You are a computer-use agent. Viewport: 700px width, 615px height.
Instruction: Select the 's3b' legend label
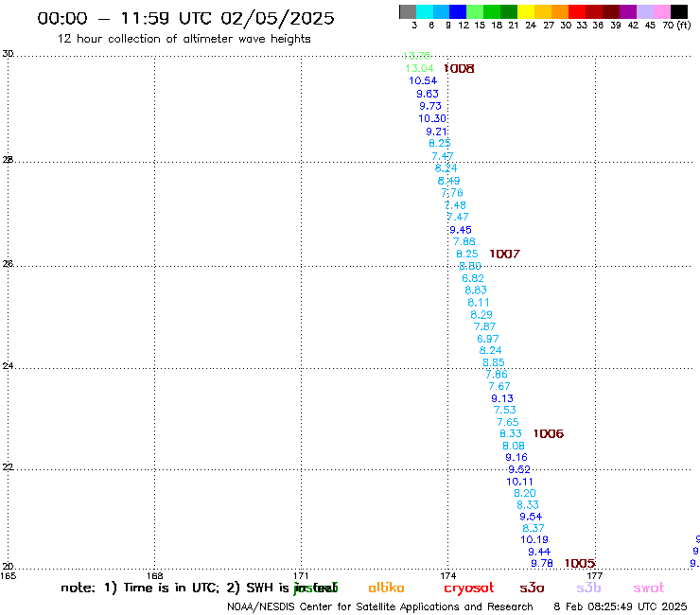(x=588, y=588)
